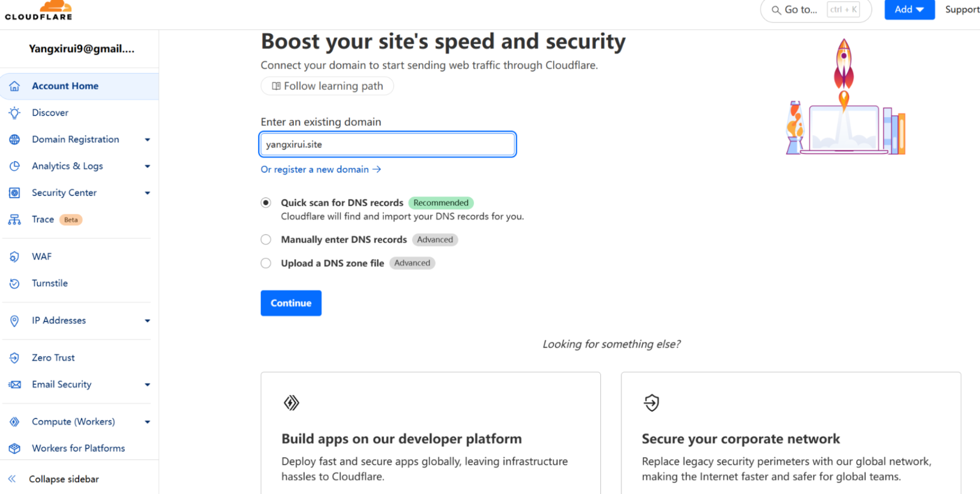
Task: Expand Security Center submenu arrow
Action: click(x=147, y=193)
